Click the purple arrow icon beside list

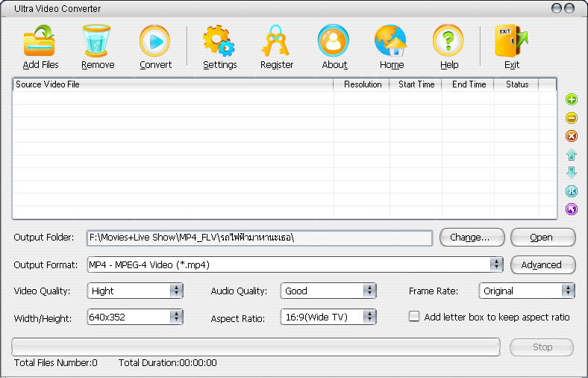pos(571,208)
